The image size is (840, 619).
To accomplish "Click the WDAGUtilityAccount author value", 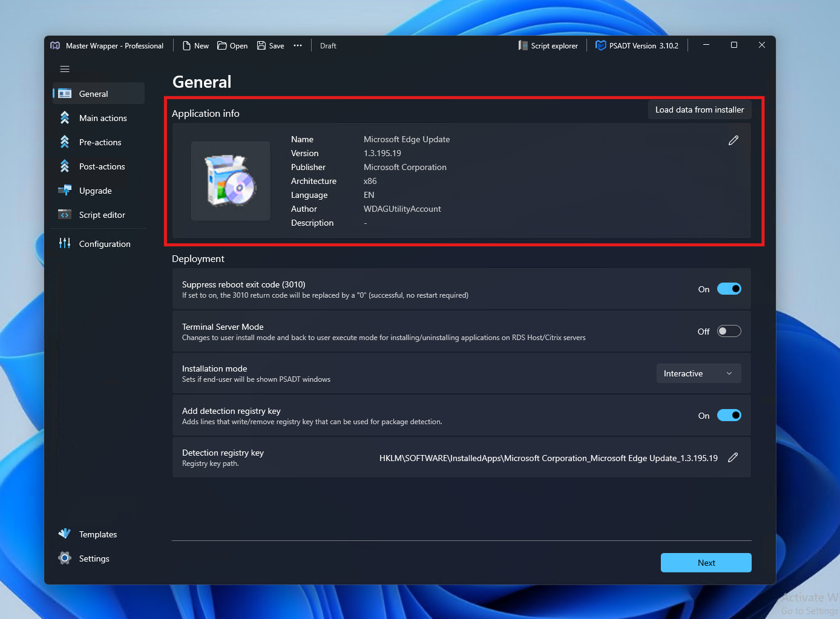I will coord(402,209).
